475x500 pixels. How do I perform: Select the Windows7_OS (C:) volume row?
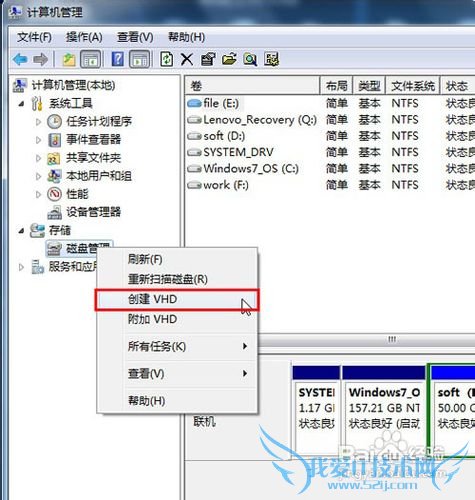coord(330,169)
